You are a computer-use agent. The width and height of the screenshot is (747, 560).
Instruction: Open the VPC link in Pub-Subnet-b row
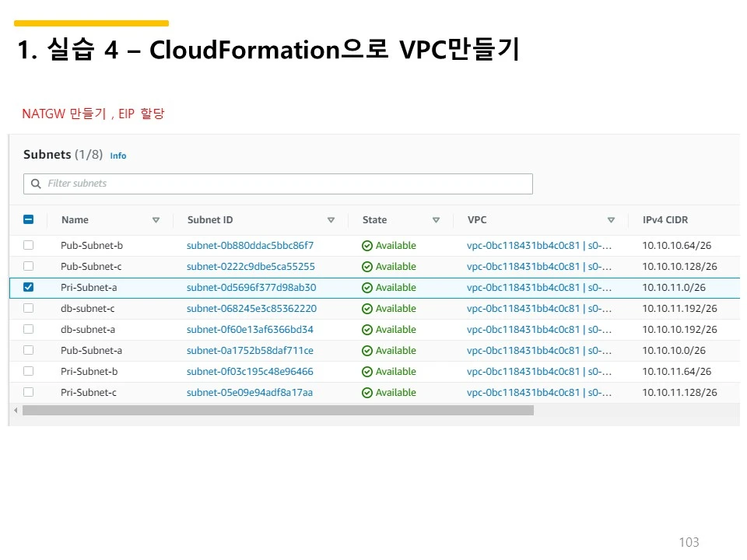pos(538,246)
